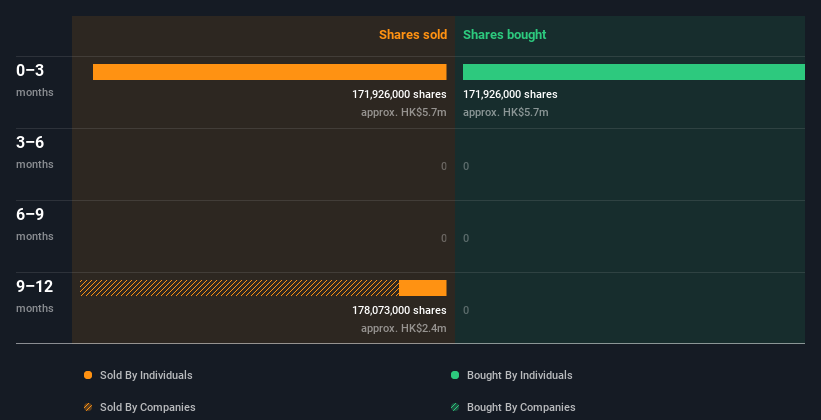Viewport: 821px width, 420px height.
Task: Click the Sold By Individuals orange legend dot
Action: [88, 375]
